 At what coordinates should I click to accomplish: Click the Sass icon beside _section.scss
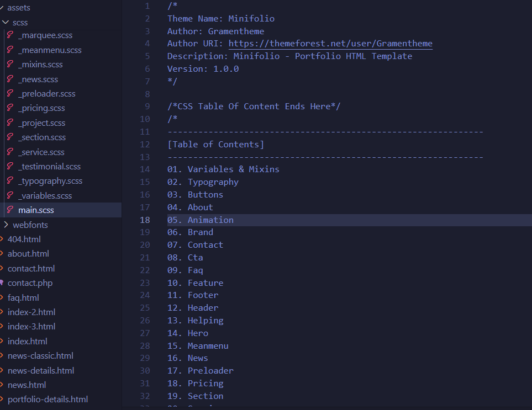click(x=10, y=137)
